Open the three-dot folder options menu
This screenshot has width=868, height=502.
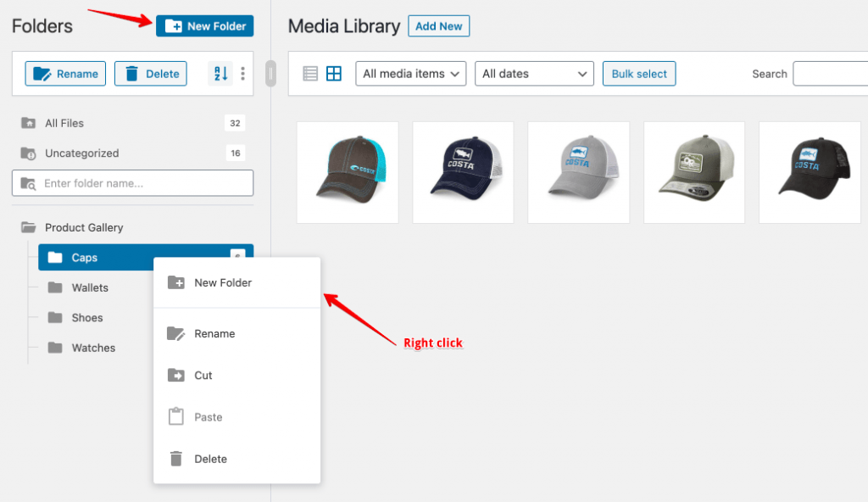pyautogui.click(x=243, y=74)
